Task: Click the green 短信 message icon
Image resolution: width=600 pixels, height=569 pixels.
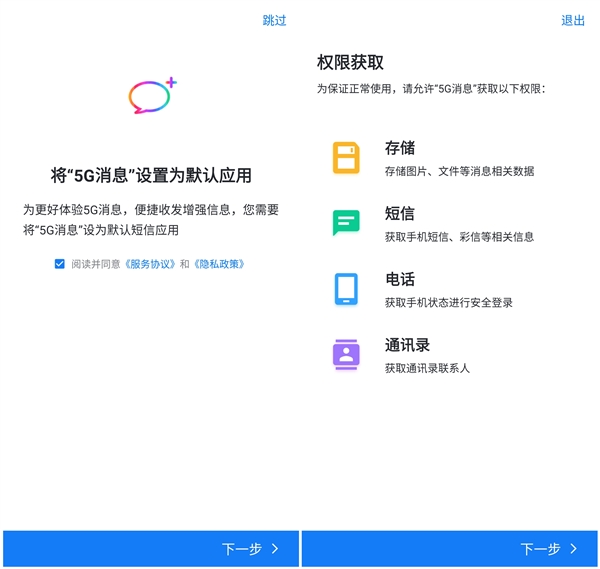Action: (x=346, y=223)
